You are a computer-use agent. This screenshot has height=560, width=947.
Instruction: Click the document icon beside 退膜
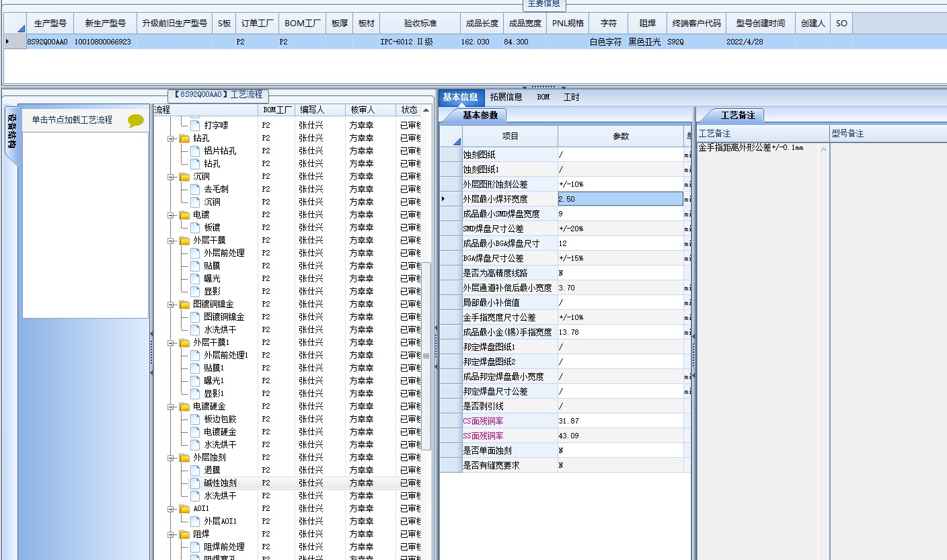[x=195, y=471]
